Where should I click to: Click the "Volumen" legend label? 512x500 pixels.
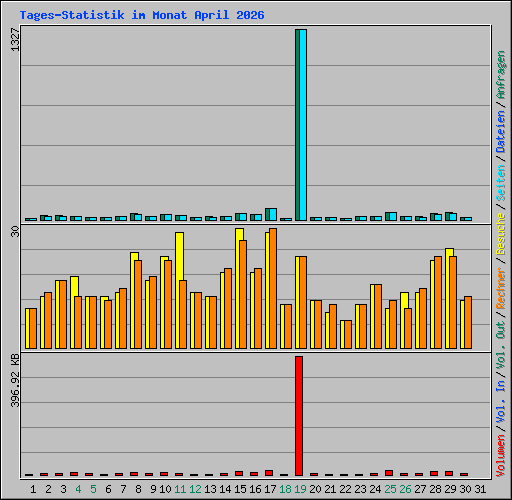click(x=501, y=455)
